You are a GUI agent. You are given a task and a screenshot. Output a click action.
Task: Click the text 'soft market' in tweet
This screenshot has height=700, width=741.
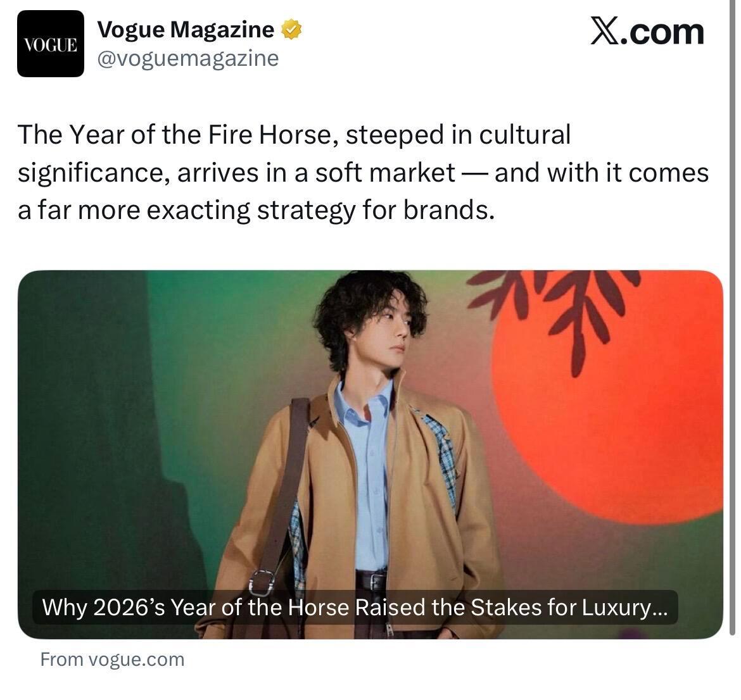385,172
